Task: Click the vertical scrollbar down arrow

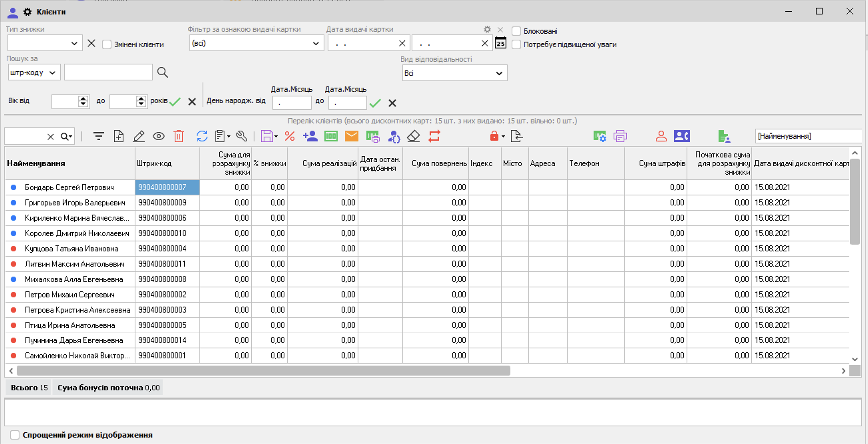Action: point(855,359)
